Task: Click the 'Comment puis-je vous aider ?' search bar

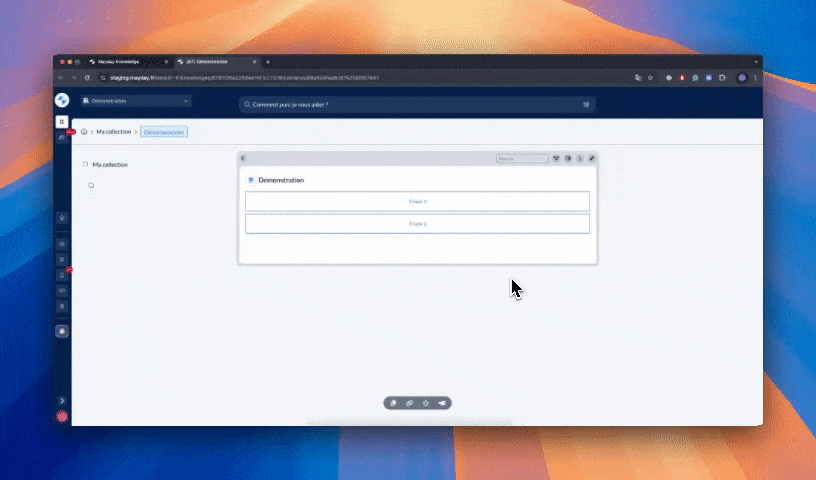Action: (417, 104)
